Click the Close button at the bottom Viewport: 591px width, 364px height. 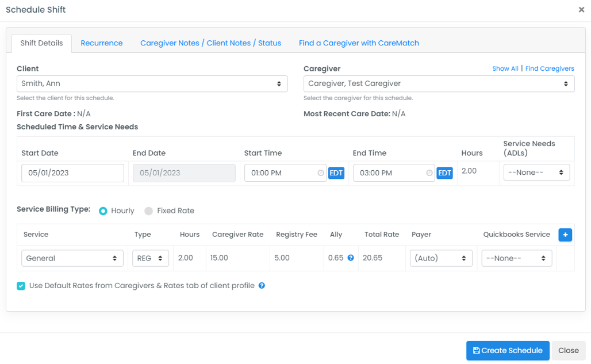[x=569, y=350]
